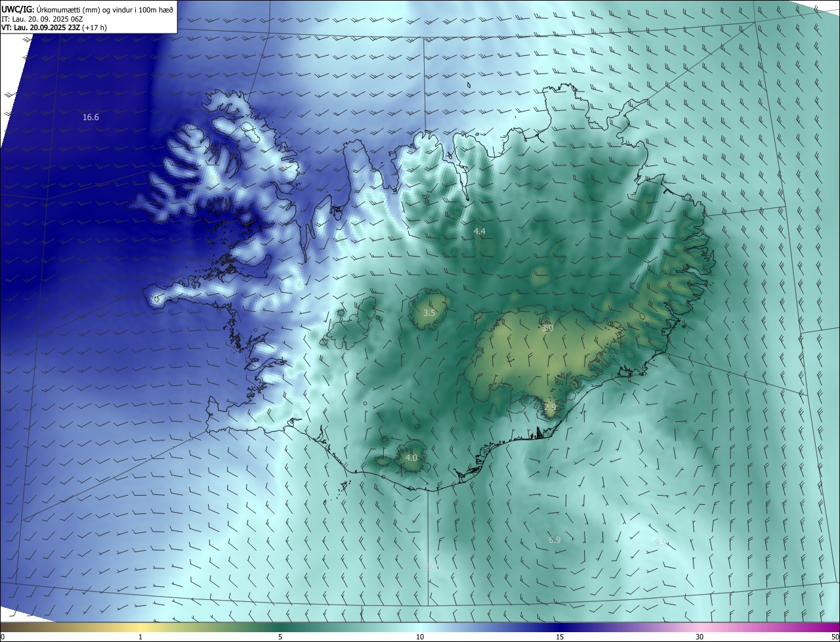
Task: Click the color scale tick labeled 1
Action: (140, 637)
